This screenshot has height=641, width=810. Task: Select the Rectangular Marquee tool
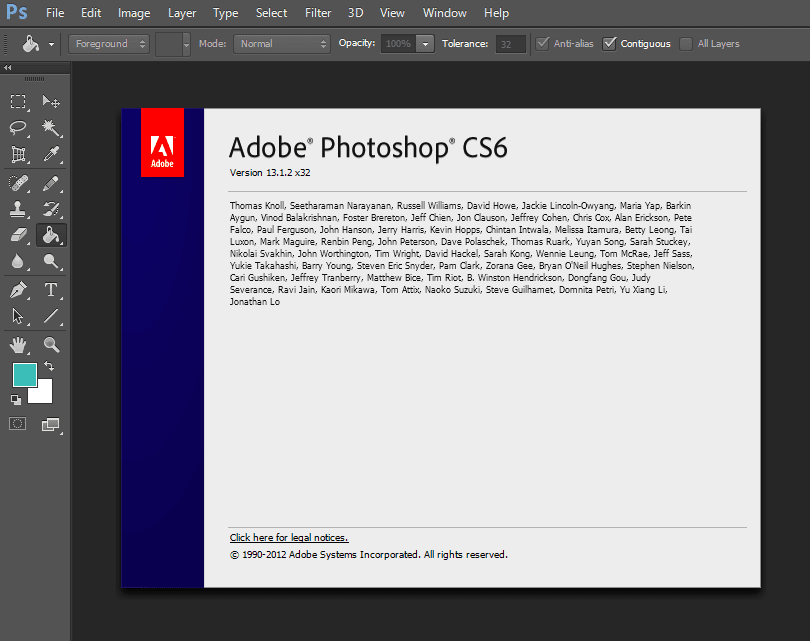pyautogui.click(x=18, y=101)
